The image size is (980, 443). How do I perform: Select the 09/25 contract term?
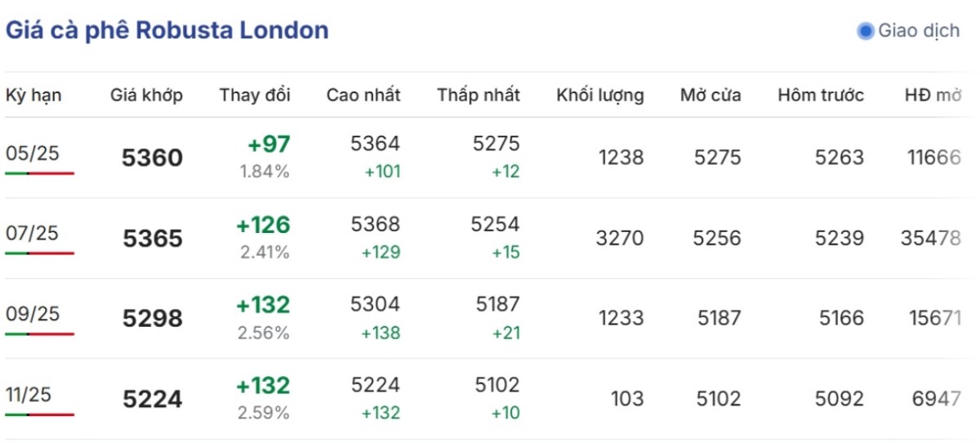click(x=32, y=314)
